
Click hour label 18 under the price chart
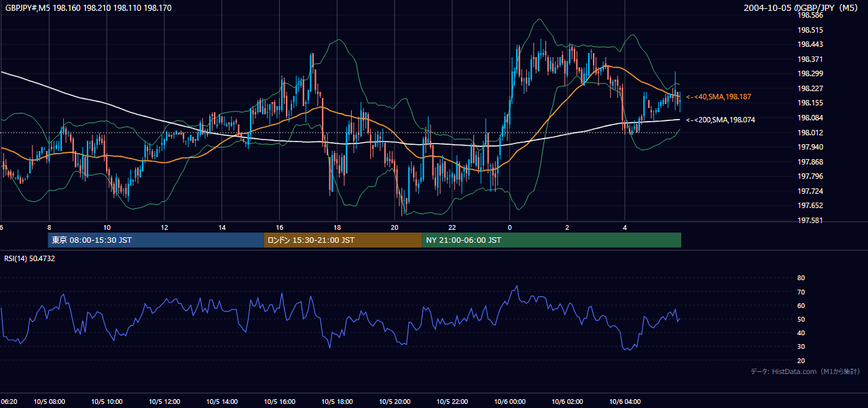337,227
